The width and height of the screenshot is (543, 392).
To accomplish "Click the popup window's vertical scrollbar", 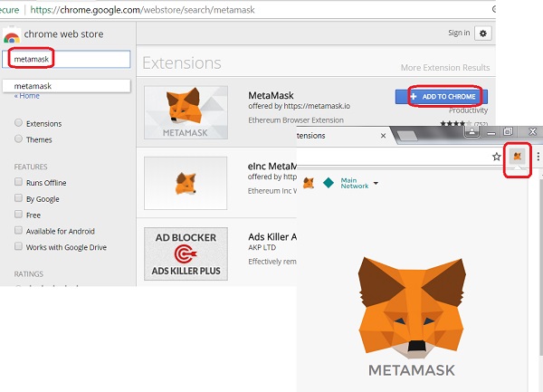I will pyautogui.click(x=540, y=267).
